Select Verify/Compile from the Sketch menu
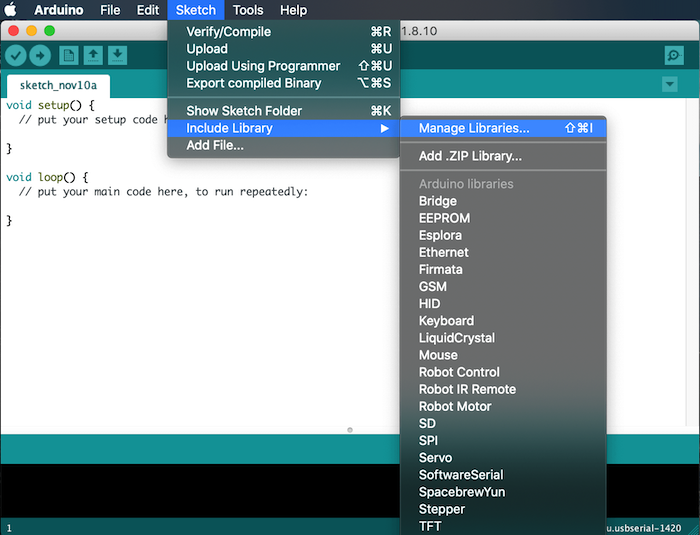 [283, 32]
